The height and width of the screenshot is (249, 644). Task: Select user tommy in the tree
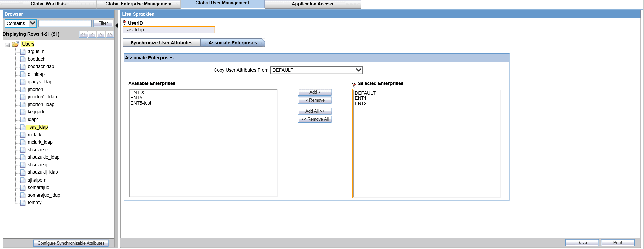[x=35, y=202]
